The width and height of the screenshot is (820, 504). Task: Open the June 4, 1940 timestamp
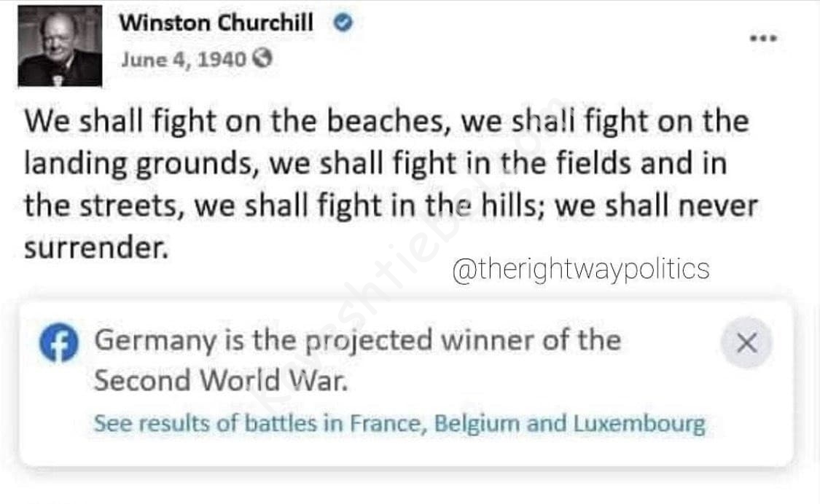[183, 59]
